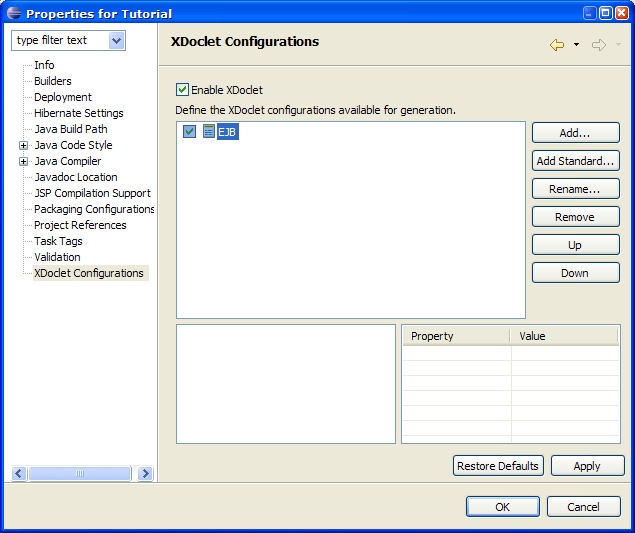Select Java Compiler item
635x533 pixels.
click(x=68, y=161)
